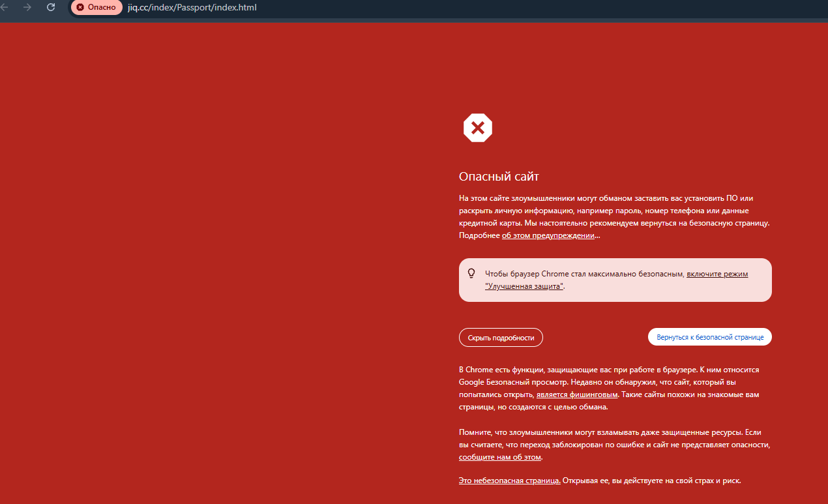
Task: Reload the page with the refresh icon
Action: tap(51, 7)
